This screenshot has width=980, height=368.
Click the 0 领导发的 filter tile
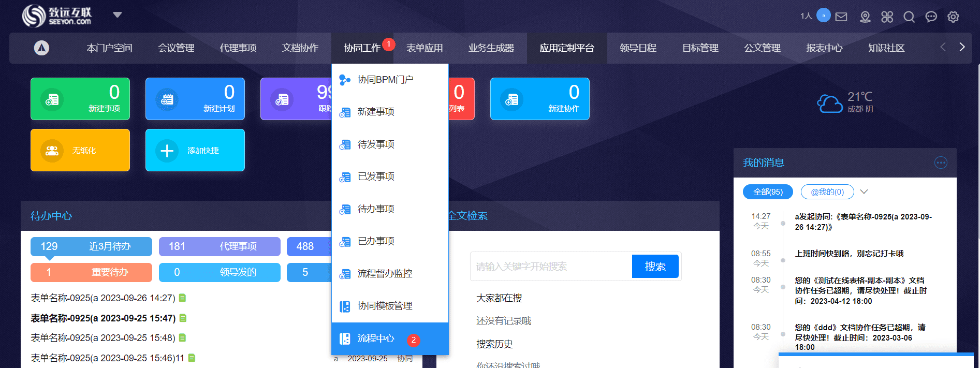point(220,272)
